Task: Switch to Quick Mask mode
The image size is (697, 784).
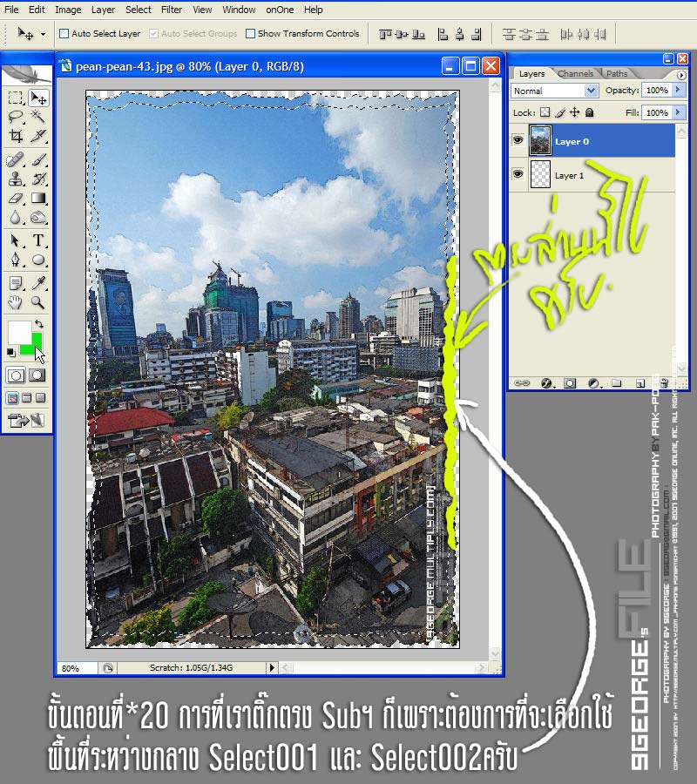Action: point(37,375)
